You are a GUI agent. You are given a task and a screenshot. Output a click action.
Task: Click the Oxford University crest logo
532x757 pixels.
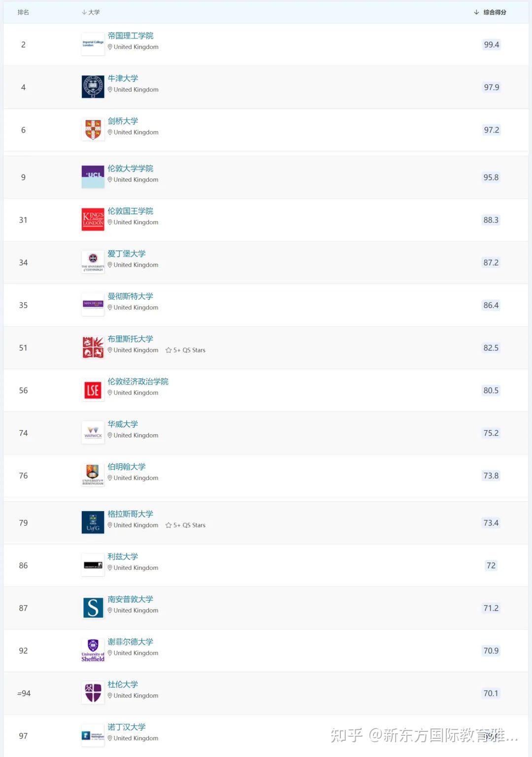[93, 87]
